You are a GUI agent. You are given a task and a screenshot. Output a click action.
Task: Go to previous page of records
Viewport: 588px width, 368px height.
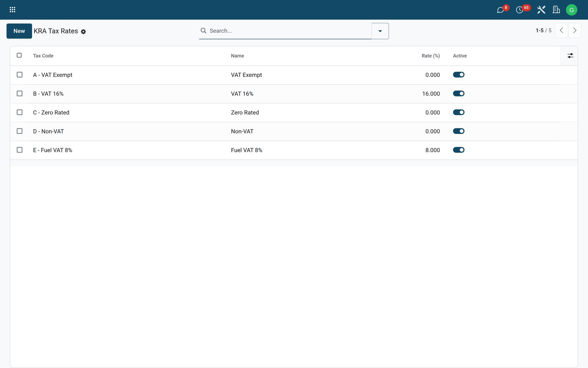pos(562,31)
